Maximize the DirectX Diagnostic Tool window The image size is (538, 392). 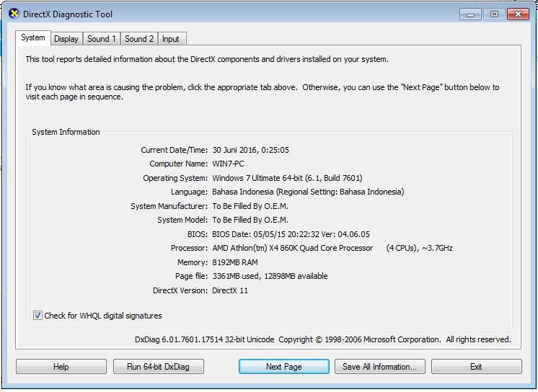tap(494, 14)
